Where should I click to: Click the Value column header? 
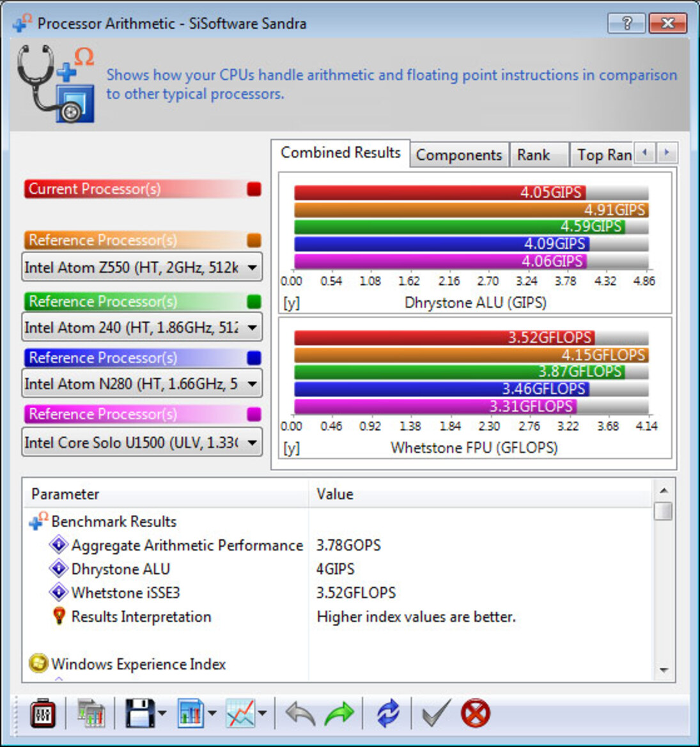pos(480,494)
